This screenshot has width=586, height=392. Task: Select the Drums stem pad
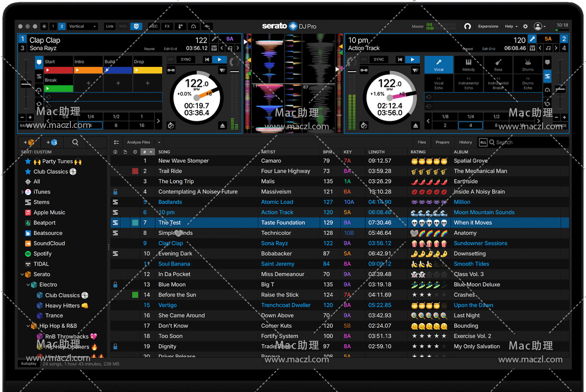click(528, 65)
